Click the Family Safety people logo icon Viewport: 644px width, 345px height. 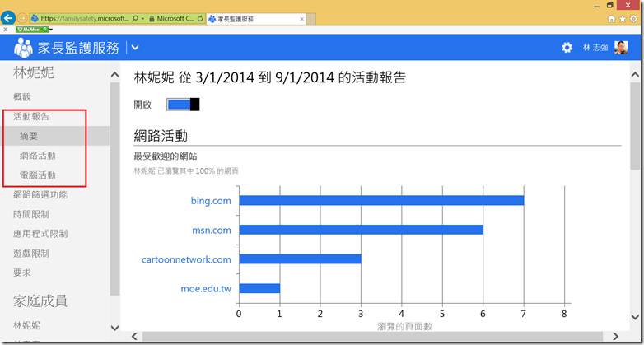tap(24, 48)
